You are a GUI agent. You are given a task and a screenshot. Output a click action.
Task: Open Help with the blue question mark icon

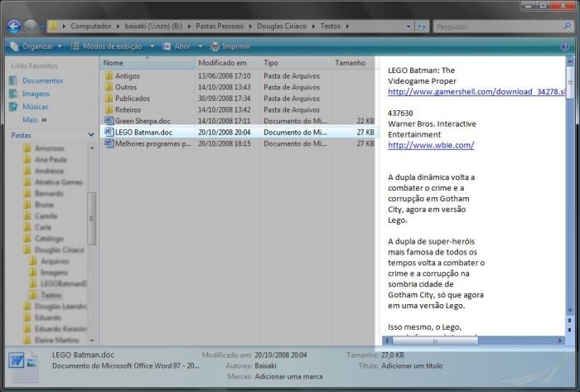click(x=565, y=46)
